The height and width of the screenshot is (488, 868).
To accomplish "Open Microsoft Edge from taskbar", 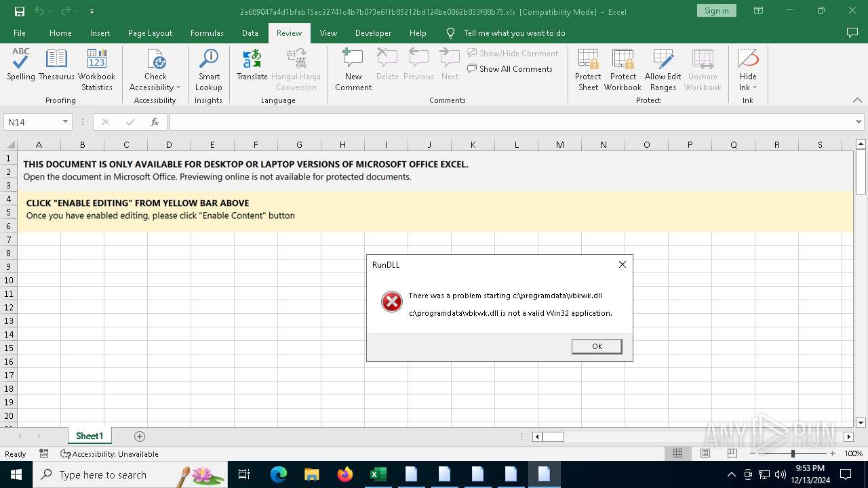I will tap(279, 474).
